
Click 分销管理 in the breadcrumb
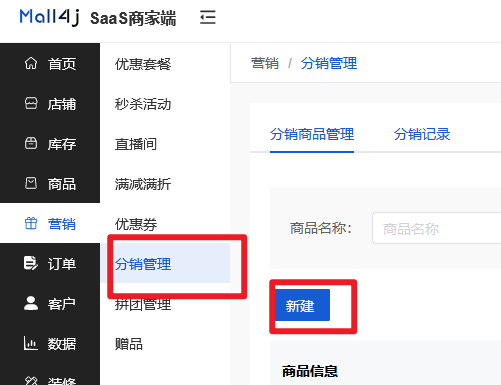[x=329, y=63]
